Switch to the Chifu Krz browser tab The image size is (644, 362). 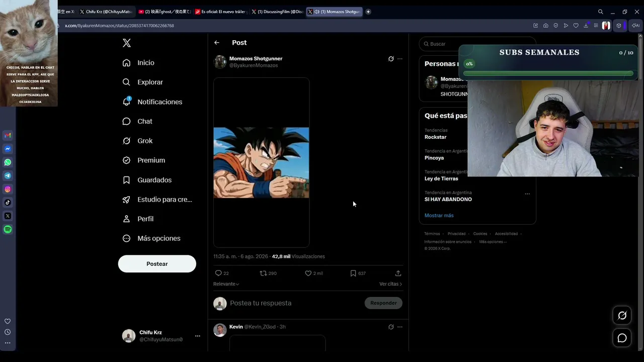106,12
